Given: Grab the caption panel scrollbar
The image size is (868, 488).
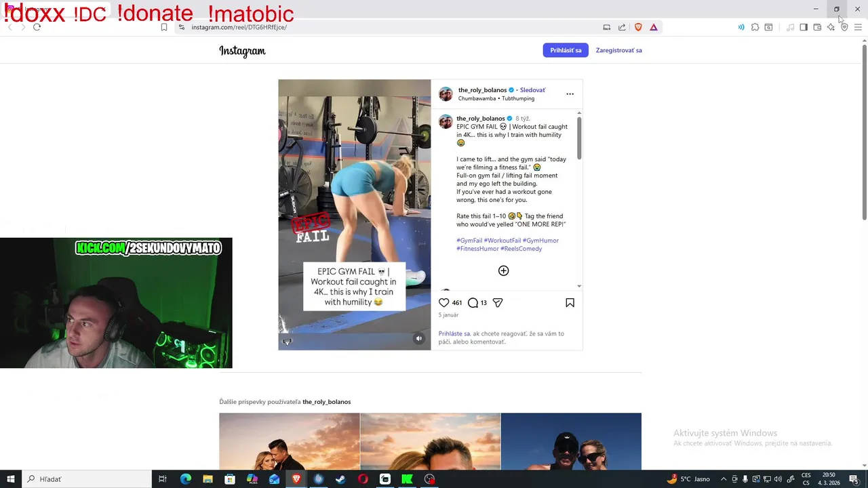Looking at the screenshot, I should (579, 138).
